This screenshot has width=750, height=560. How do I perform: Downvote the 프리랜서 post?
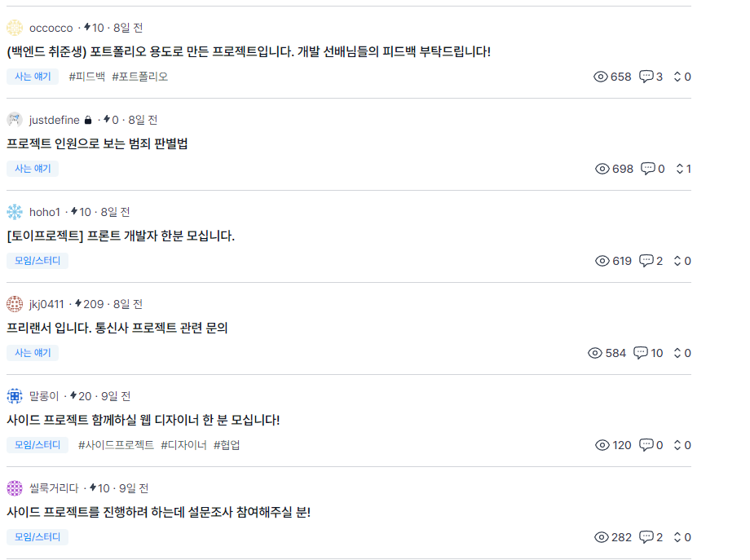[x=678, y=356]
